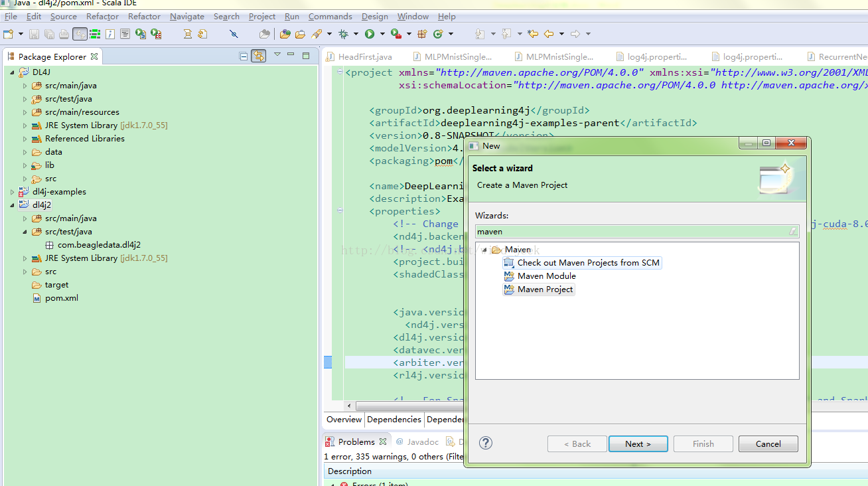Select com.beagledata.dl4j2 package
The width and height of the screenshot is (868, 486).
click(x=93, y=245)
